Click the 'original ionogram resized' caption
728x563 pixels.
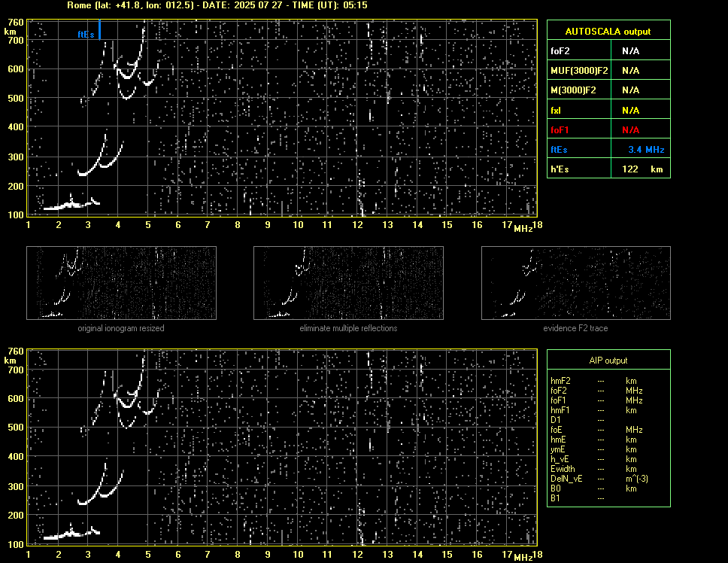pyautogui.click(x=121, y=328)
